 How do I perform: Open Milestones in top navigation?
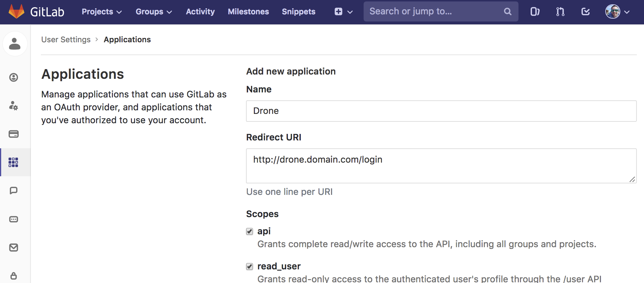point(248,12)
